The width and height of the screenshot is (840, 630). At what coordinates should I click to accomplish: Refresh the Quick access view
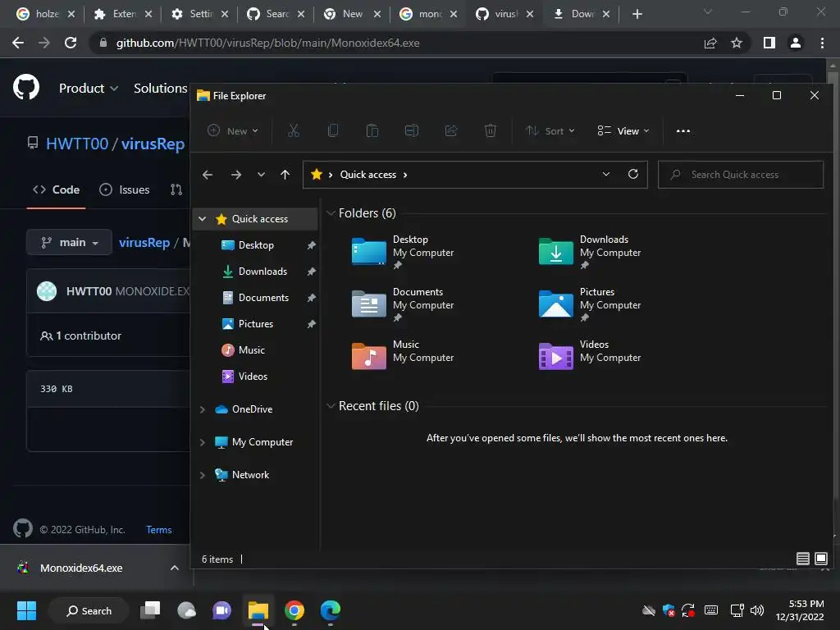632,174
